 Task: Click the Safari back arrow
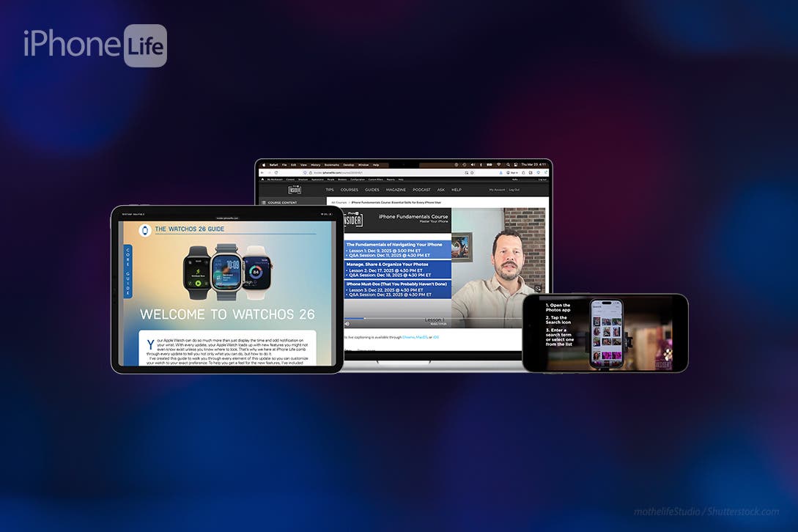(x=261, y=172)
